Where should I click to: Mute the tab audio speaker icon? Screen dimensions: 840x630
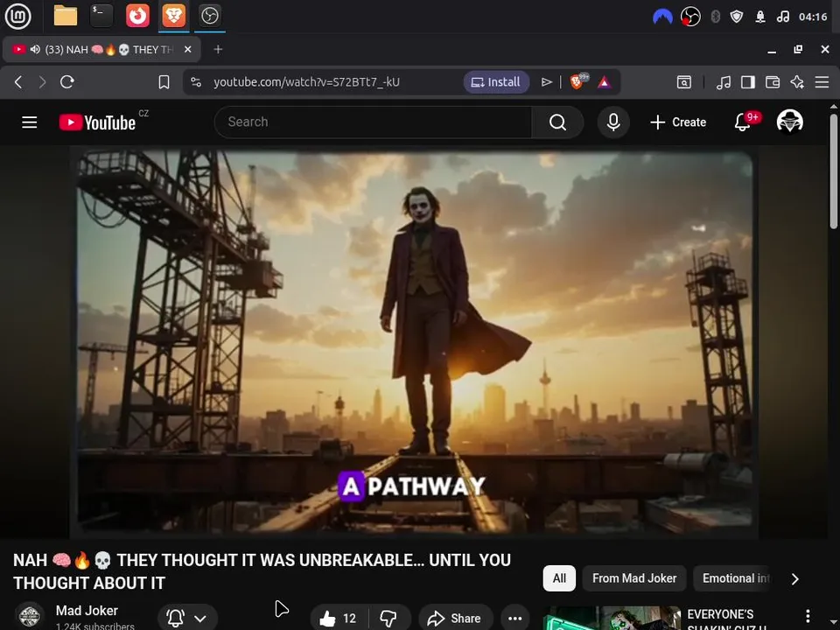(35, 49)
